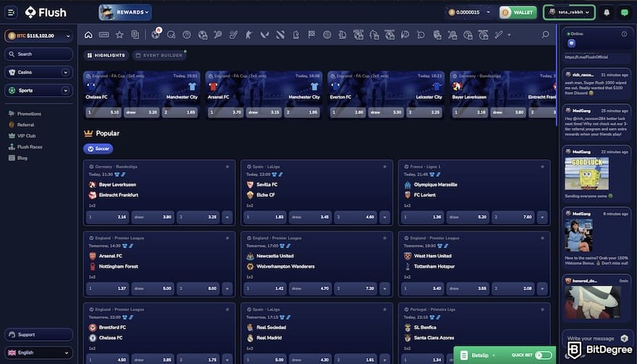Collapse the left sidebar menu icon
This screenshot has height=364, width=637.
[x=11, y=12]
